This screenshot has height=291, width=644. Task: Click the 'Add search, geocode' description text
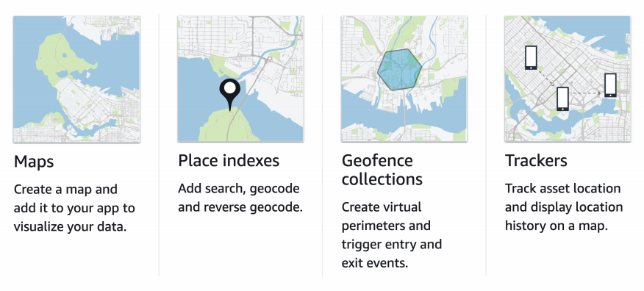pyautogui.click(x=240, y=198)
